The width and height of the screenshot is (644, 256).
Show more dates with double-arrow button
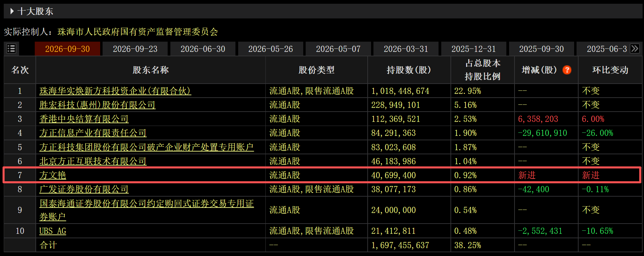634,48
